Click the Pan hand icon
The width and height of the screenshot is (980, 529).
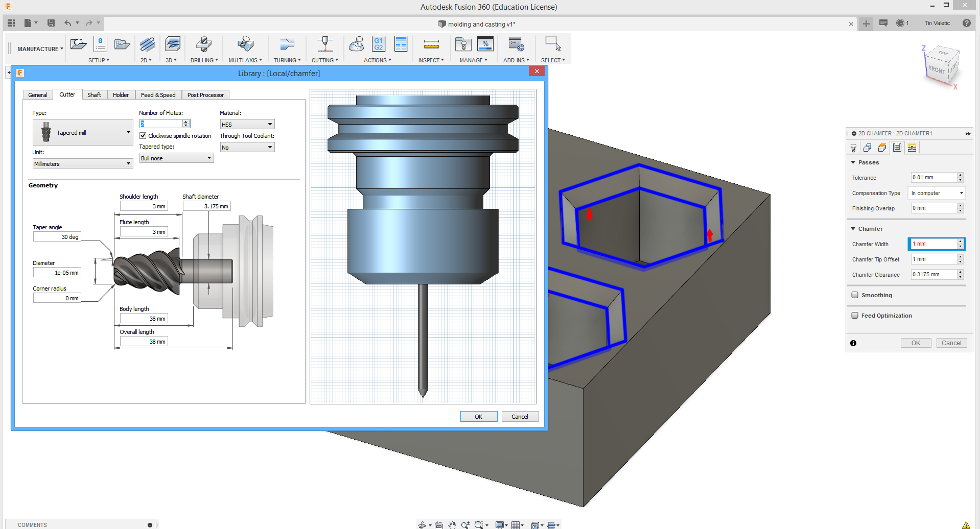coord(452,525)
